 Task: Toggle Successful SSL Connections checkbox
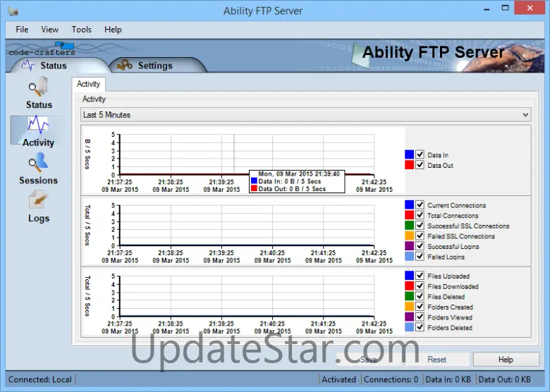tap(420, 226)
